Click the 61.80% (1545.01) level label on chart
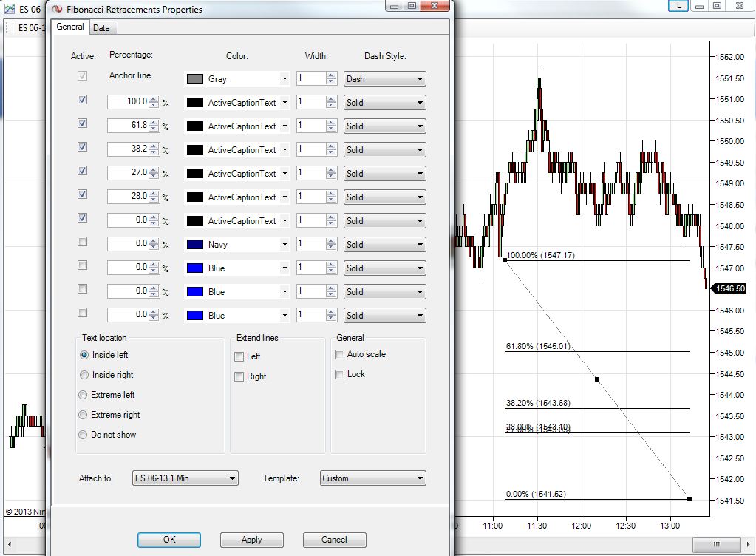Viewport: 756px width, 556px height. (x=538, y=346)
